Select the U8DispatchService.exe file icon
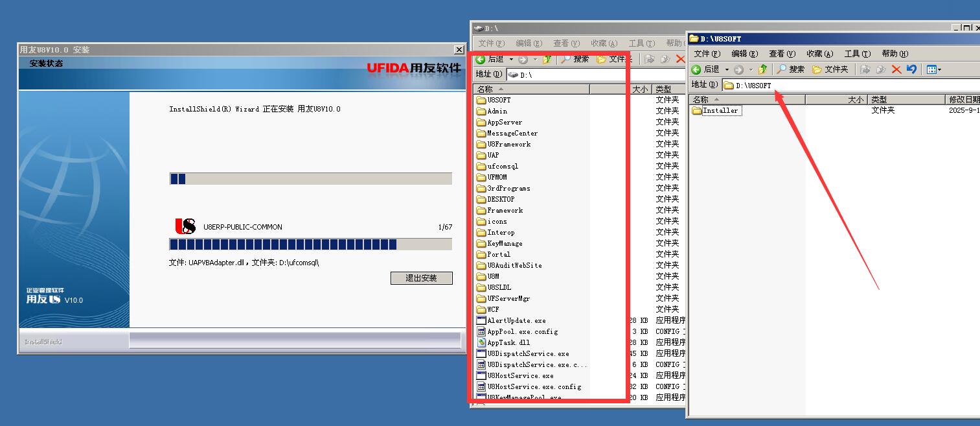 [x=481, y=353]
